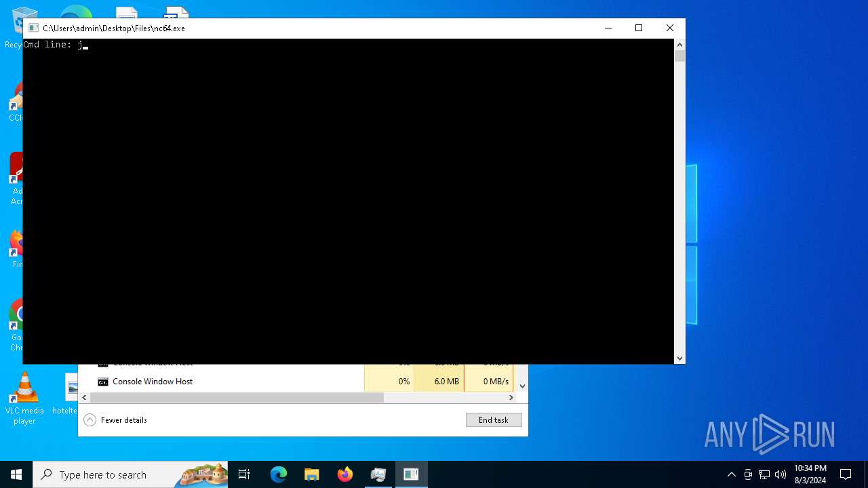Click the nc64.exe console title bar icon
The width and height of the screenshot is (868, 488).
point(33,28)
